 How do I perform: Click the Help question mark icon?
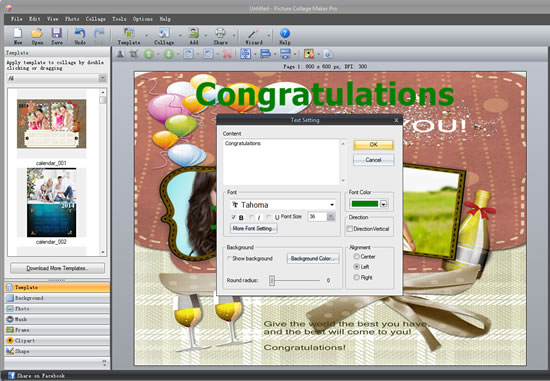[x=285, y=33]
